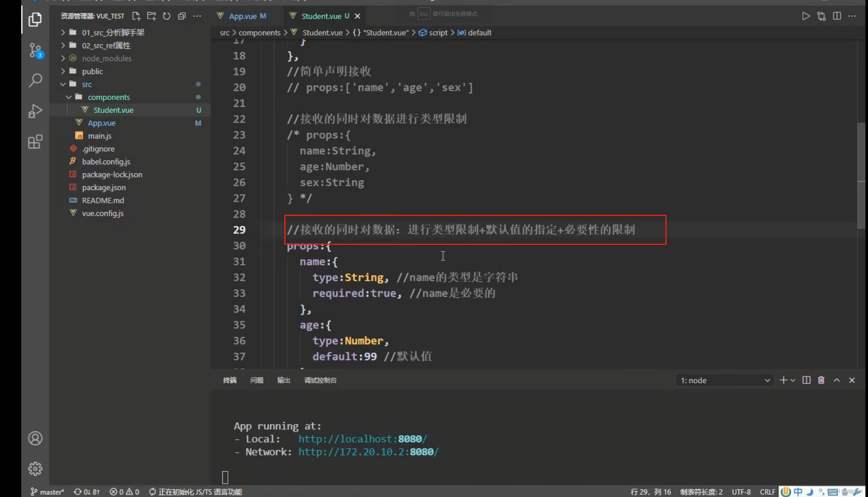
Task: Open the Extensions view
Action: coord(35,141)
